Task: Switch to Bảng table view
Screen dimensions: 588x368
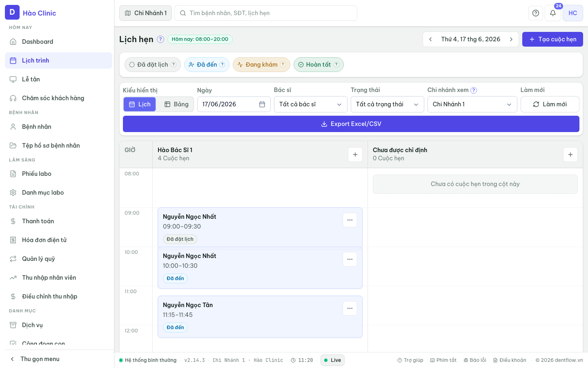Action: [x=176, y=104]
